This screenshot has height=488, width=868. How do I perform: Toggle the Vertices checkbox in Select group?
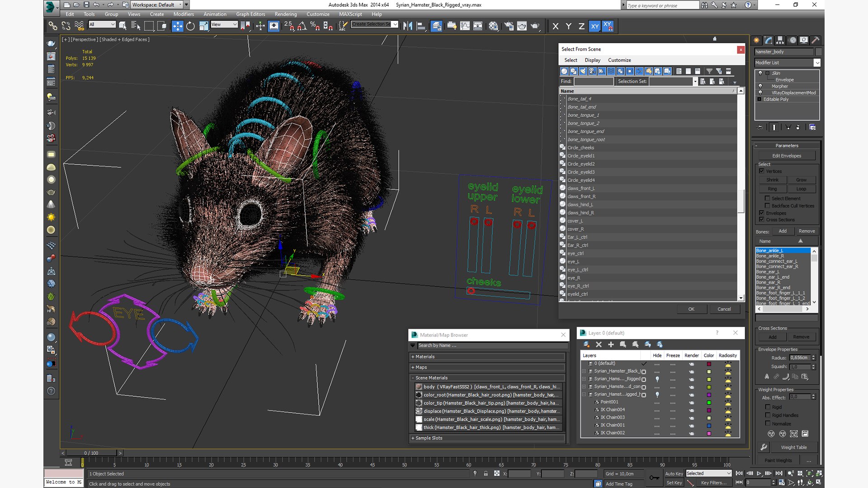coord(762,171)
